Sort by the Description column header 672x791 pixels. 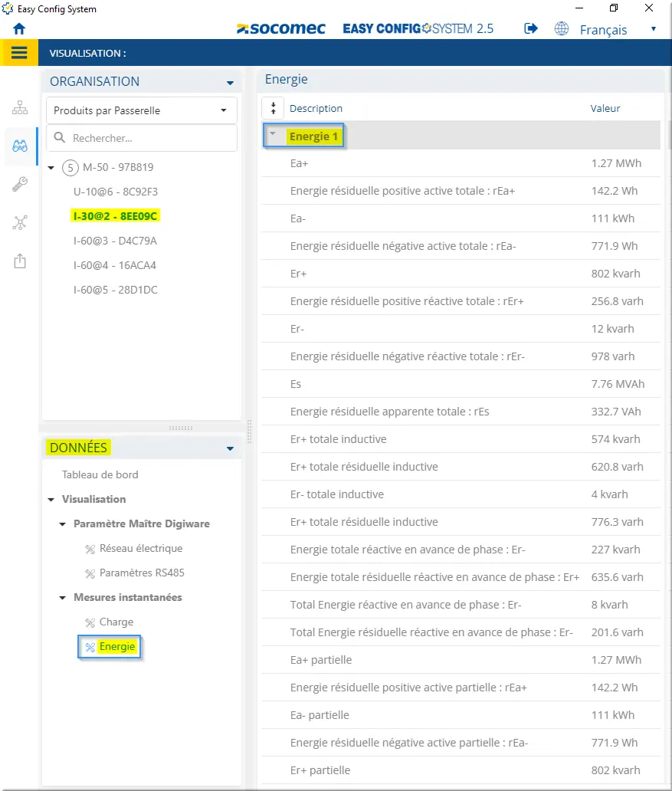point(316,109)
